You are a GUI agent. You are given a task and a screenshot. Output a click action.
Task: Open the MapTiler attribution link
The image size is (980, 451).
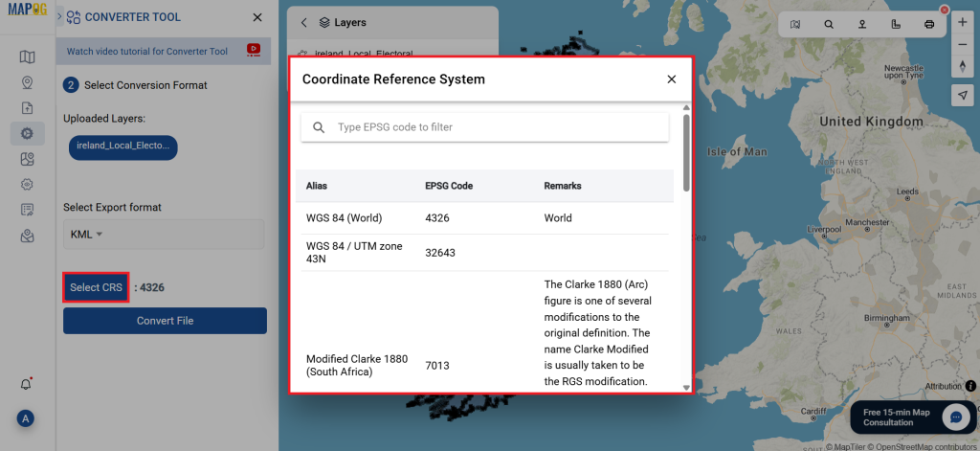tap(847, 446)
